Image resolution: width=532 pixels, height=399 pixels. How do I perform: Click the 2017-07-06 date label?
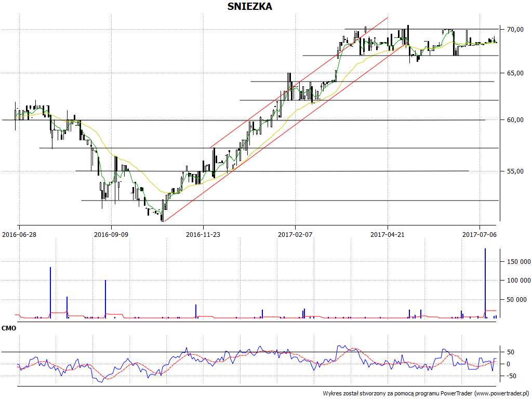tap(480, 234)
